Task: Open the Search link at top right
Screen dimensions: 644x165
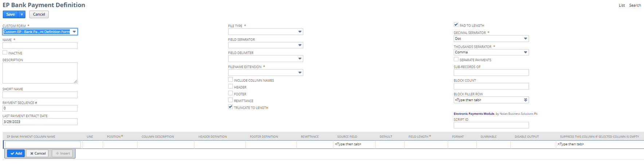Action: 635,5
